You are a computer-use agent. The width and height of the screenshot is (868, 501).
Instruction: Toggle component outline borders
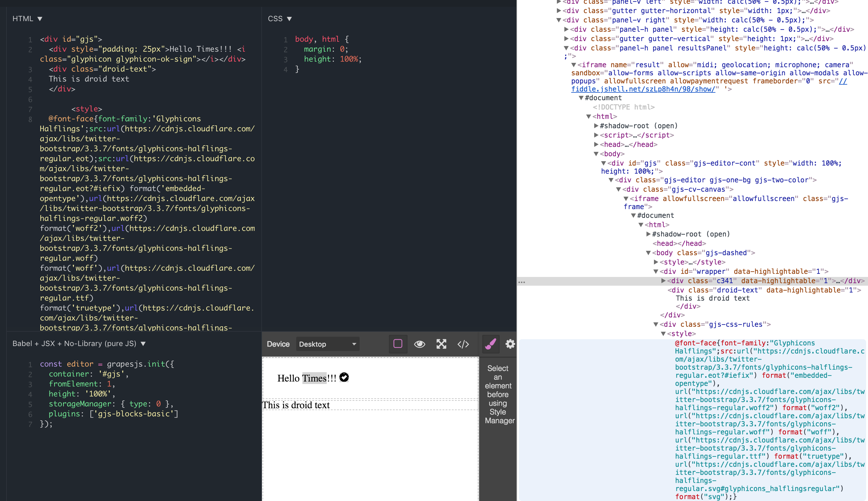tap(398, 344)
